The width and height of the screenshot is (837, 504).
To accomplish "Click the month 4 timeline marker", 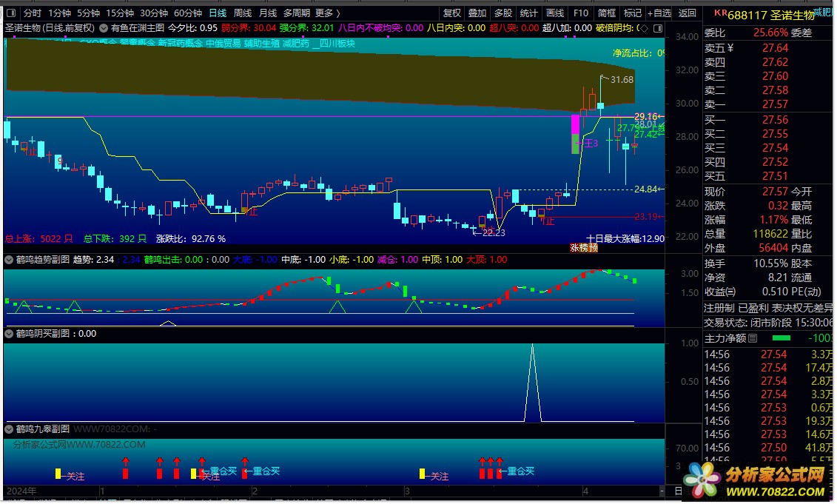I will pyautogui.click(x=585, y=491).
